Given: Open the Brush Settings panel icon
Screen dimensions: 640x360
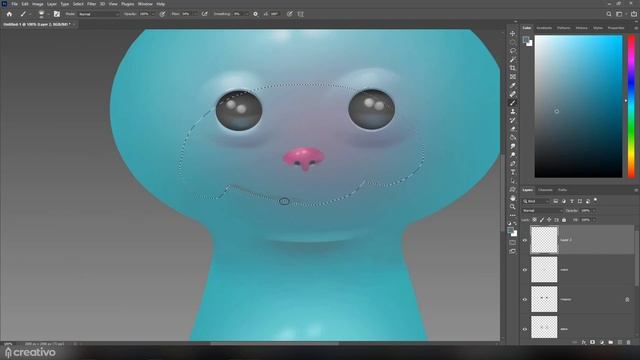Looking at the screenshot, I should [x=57, y=14].
